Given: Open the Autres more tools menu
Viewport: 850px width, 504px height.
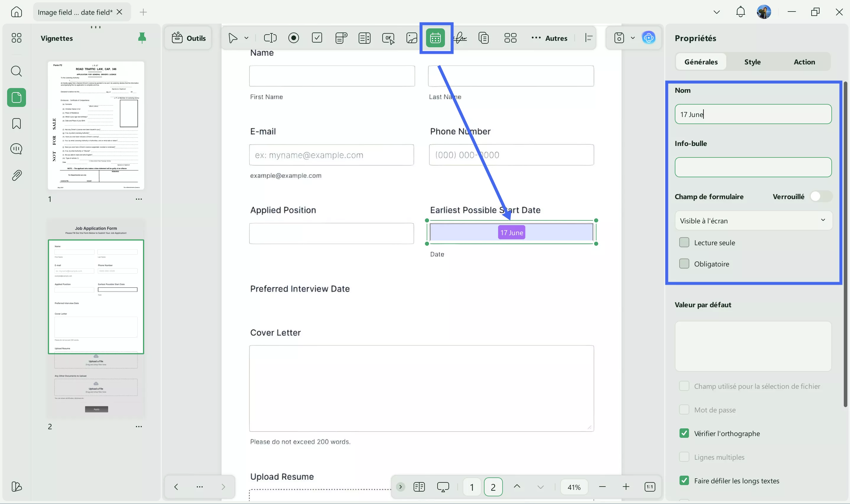Looking at the screenshot, I should coord(549,38).
